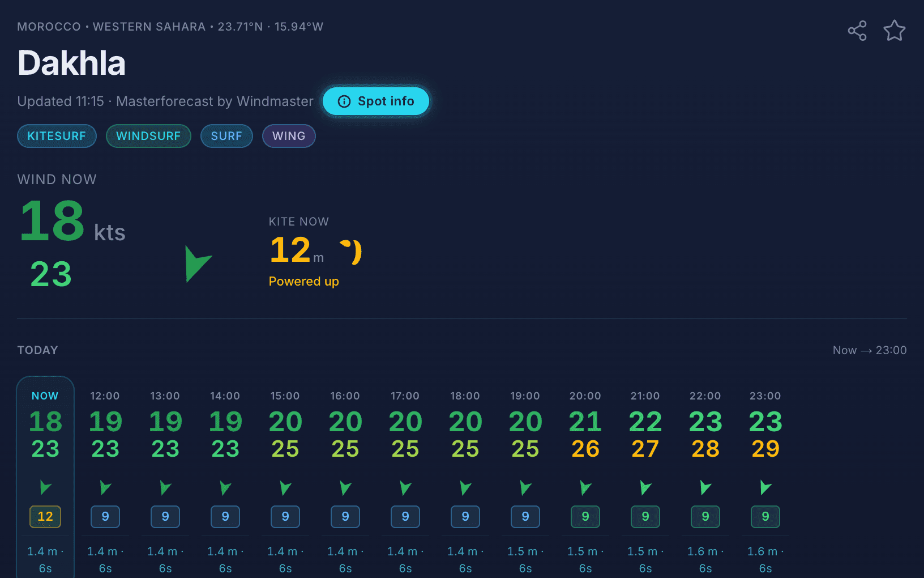924x578 pixels.
Task: Click the Powered up status text
Action: 304,282
